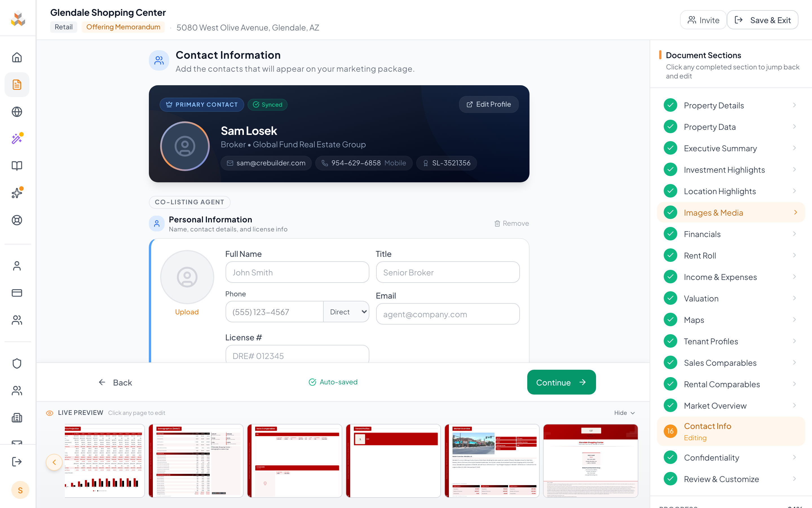Expand the Maps section chevron
812x508 pixels.
(795, 319)
